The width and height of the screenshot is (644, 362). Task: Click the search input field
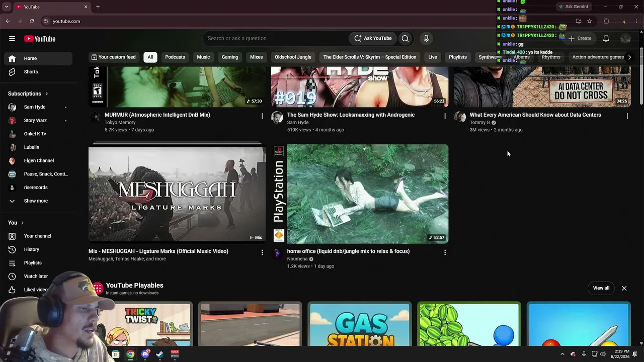click(275, 39)
